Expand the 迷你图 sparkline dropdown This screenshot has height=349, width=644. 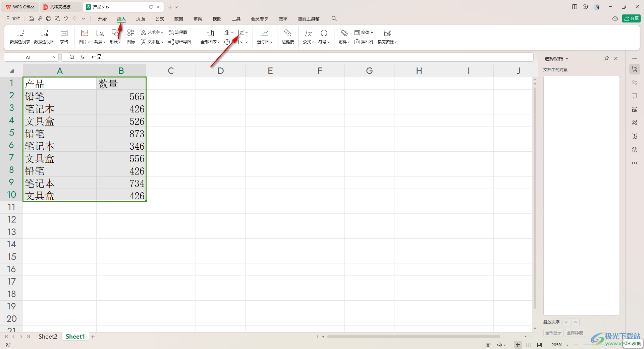coord(271,42)
